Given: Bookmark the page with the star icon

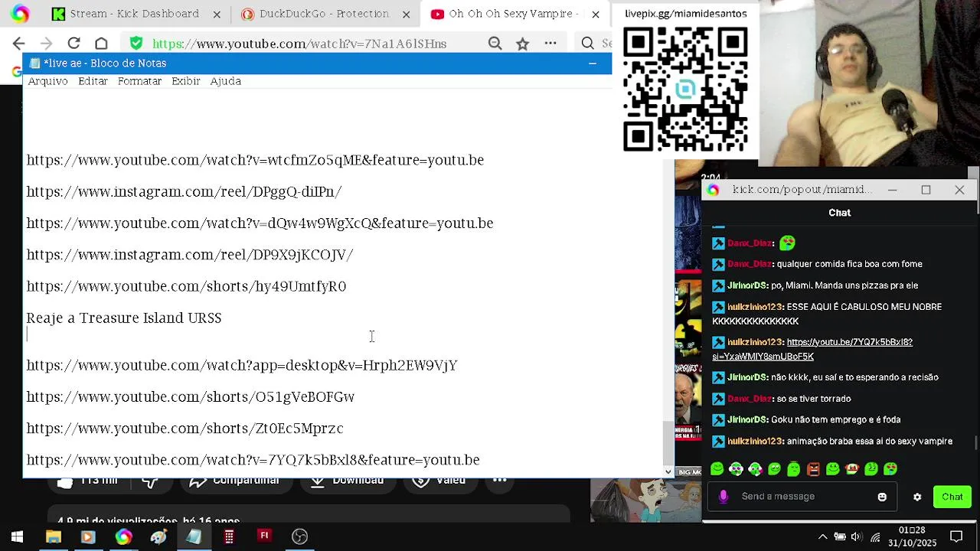Looking at the screenshot, I should [522, 44].
